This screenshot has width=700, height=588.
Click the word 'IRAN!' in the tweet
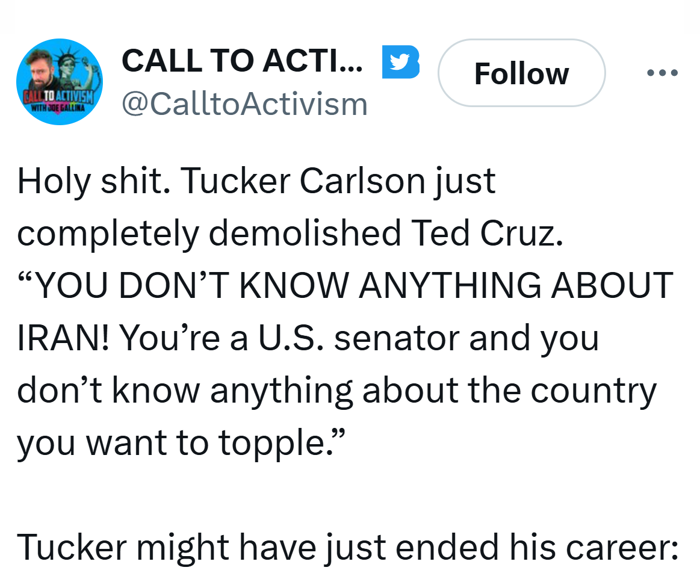tap(63, 338)
